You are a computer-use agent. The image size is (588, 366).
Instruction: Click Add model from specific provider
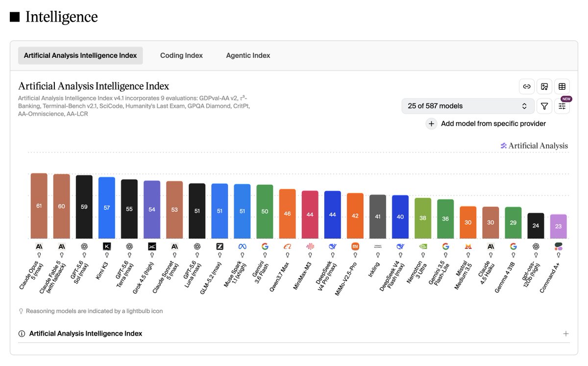click(x=493, y=124)
